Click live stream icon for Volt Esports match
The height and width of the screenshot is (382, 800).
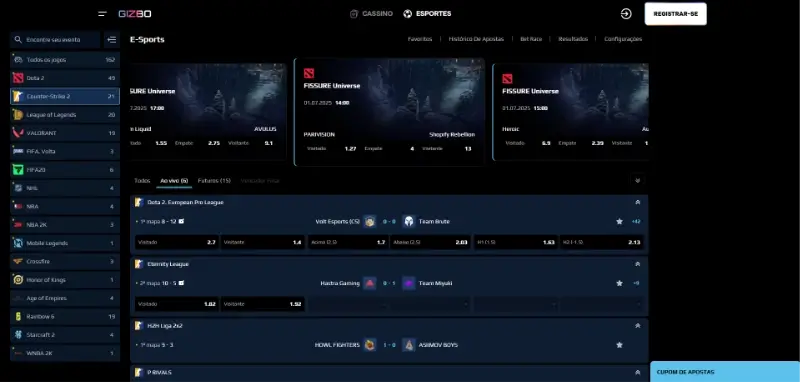pyautogui.click(x=181, y=221)
